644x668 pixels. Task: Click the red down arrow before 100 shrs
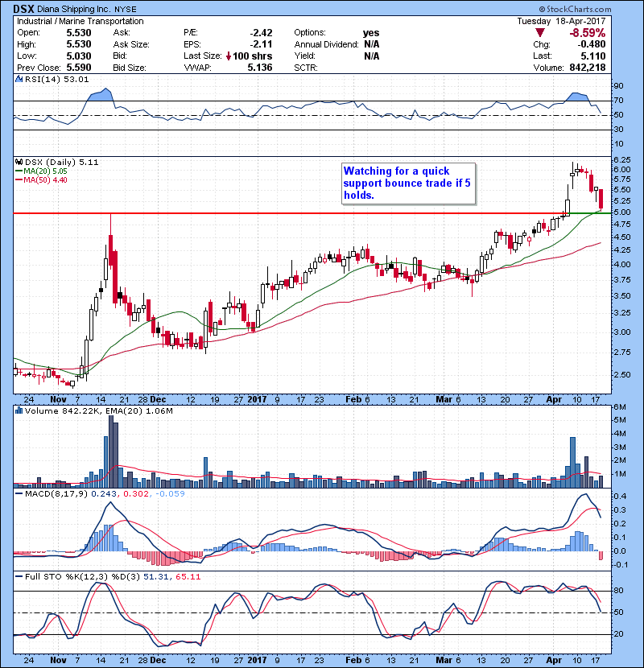pos(229,56)
